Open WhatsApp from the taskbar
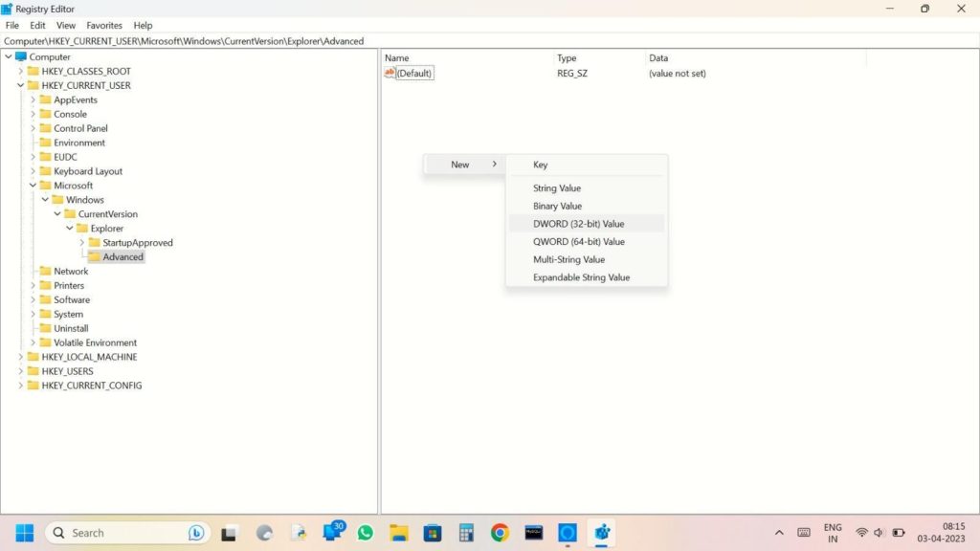 click(x=365, y=533)
